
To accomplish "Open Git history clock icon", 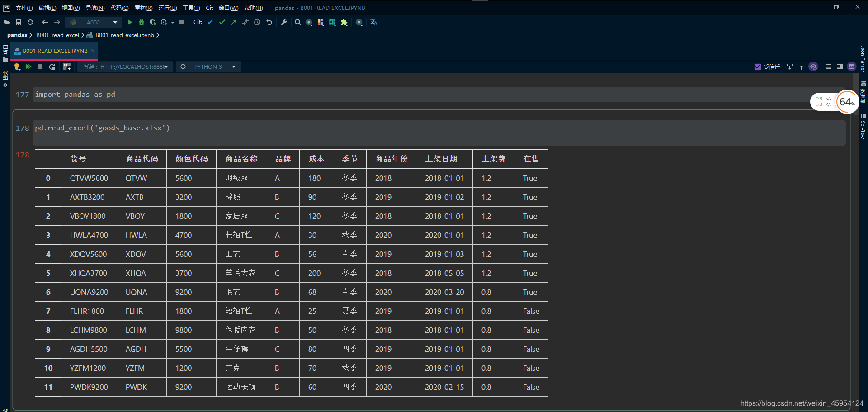I will [257, 22].
